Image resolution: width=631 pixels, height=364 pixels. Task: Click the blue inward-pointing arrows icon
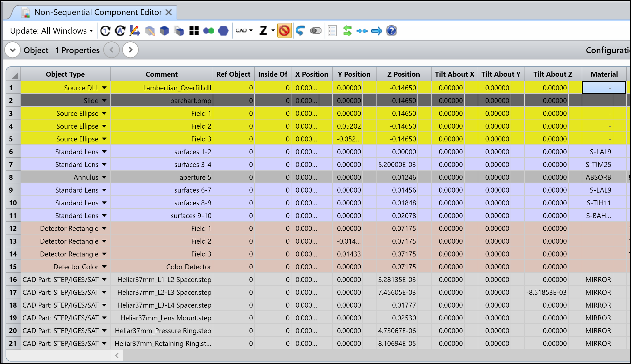click(x=362, y=31)
